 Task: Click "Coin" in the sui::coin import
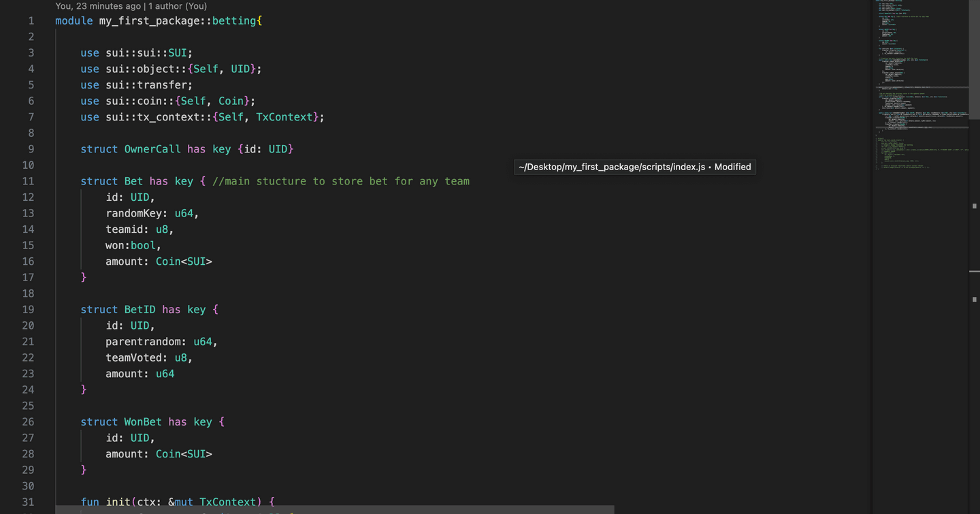[x=231, y=101]
